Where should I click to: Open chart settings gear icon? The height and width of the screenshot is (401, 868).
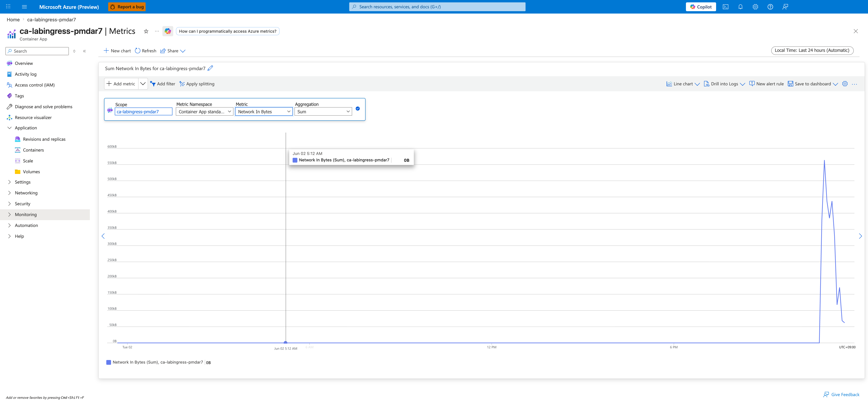click(845, 84)
